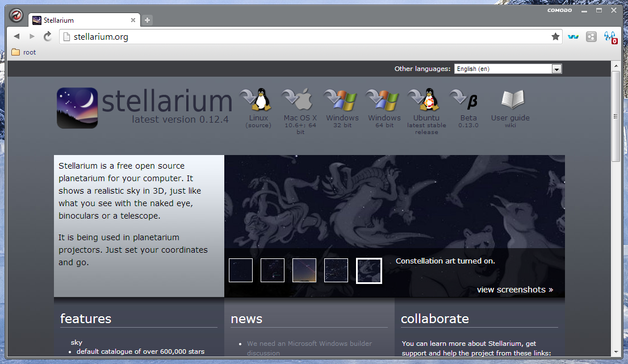
Task: Click the 'news' section heading
Action: pyautogui.click(x=246, y=319)
